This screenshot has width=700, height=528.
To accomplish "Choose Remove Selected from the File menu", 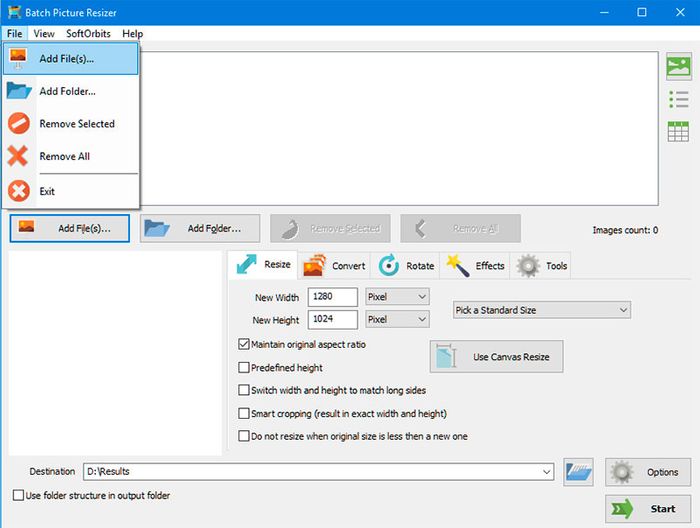I will pos(76,124).
